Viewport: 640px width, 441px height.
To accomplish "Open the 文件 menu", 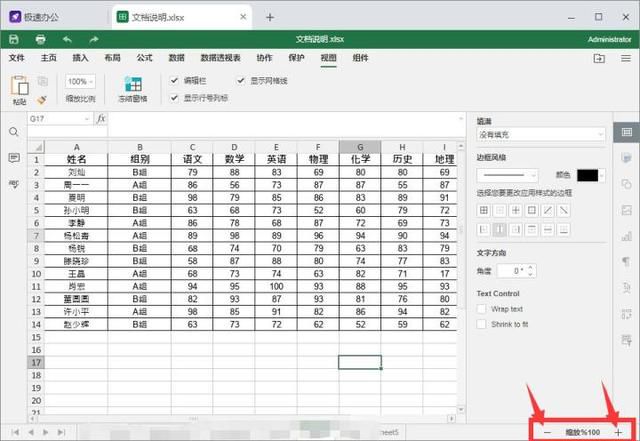I will 16,58.
